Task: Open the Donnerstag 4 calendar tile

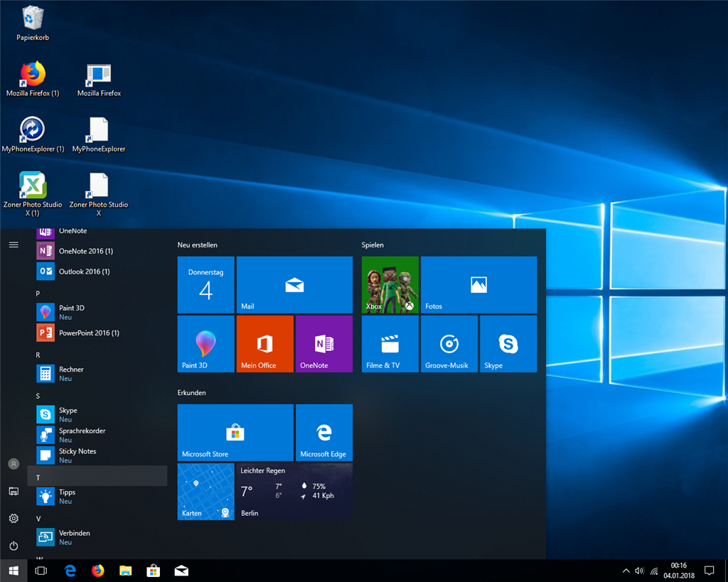Action: coord(205,285)
